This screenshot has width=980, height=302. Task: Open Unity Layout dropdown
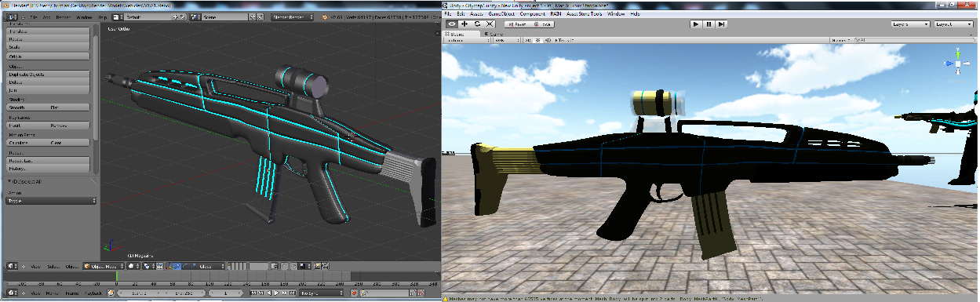tap(953, 24)
